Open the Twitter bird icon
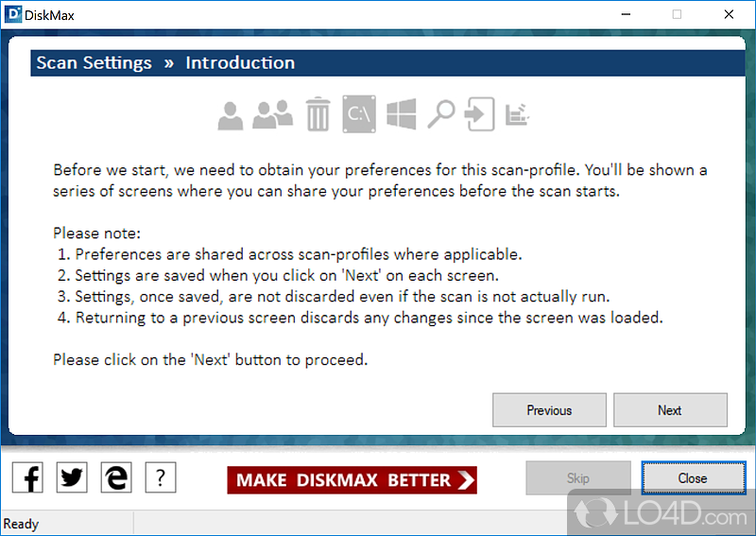Screen dimensions: 756x536 [x=72, y=477]
